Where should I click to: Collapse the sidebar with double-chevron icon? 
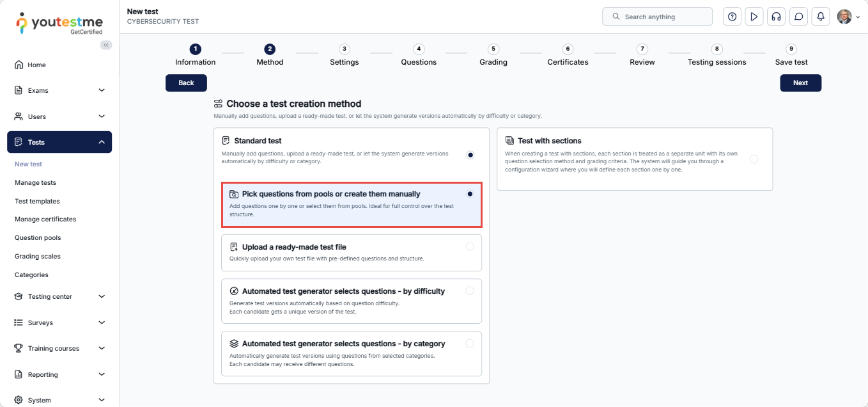pyautogui.click(x=106, y=45)
